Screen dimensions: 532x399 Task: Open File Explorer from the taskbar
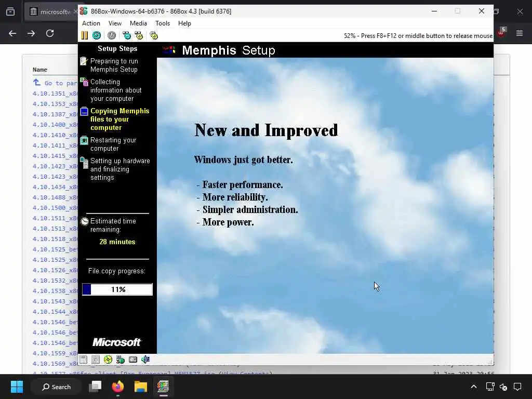click(x=140, y=387)
